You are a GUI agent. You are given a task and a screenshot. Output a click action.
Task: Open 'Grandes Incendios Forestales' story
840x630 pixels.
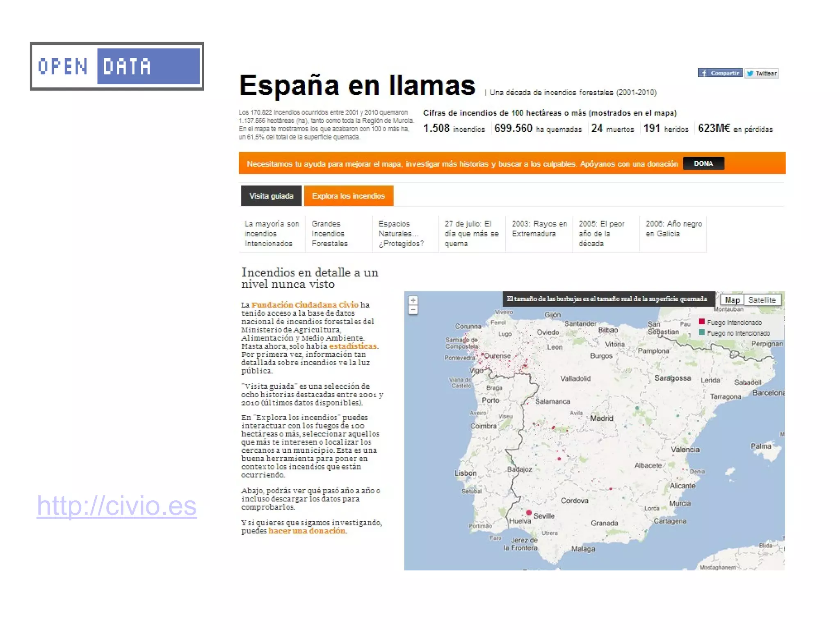tap(329, 234)
